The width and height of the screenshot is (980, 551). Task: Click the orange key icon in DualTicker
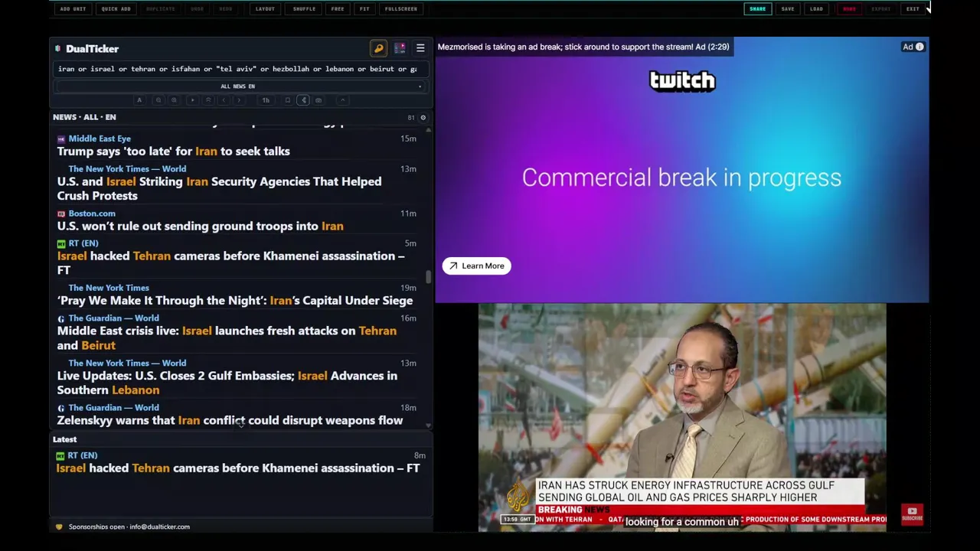(378, 48)
